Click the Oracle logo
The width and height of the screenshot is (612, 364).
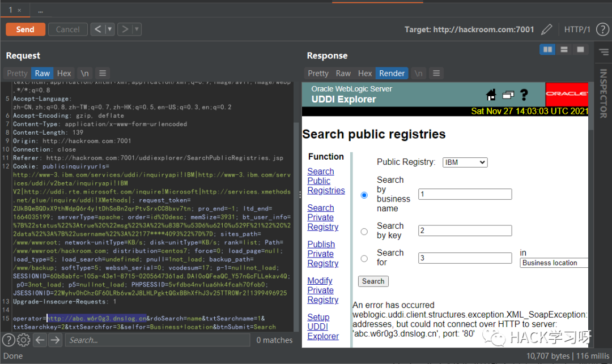(567, 94)
